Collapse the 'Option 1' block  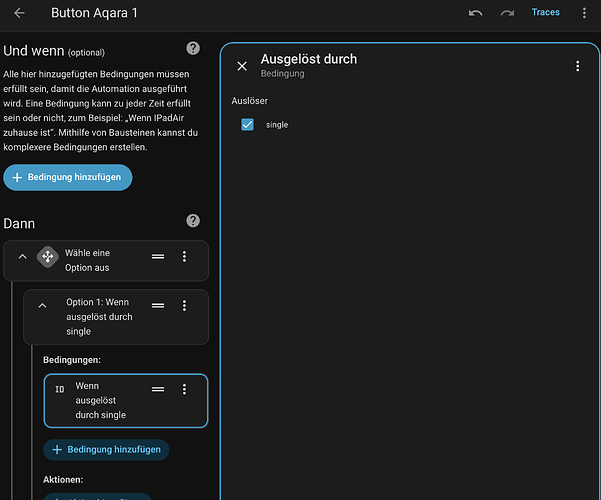coord(42,305)
